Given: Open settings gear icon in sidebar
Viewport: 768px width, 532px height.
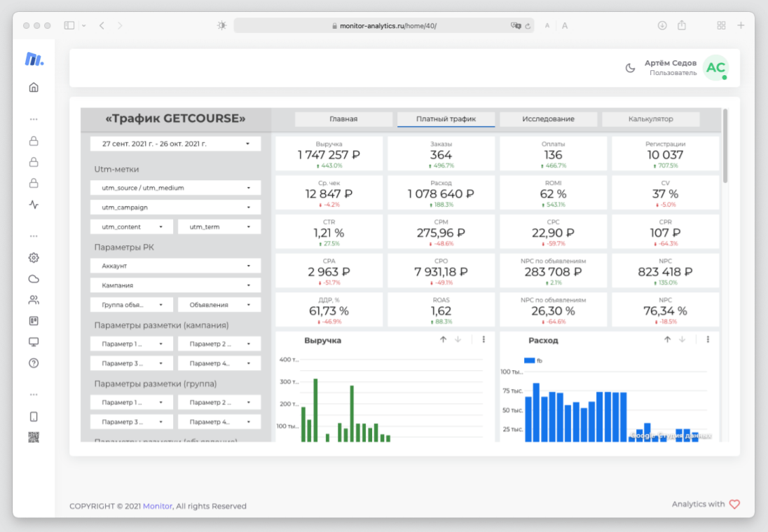Looking at the screenshot, I should (34, 258).
